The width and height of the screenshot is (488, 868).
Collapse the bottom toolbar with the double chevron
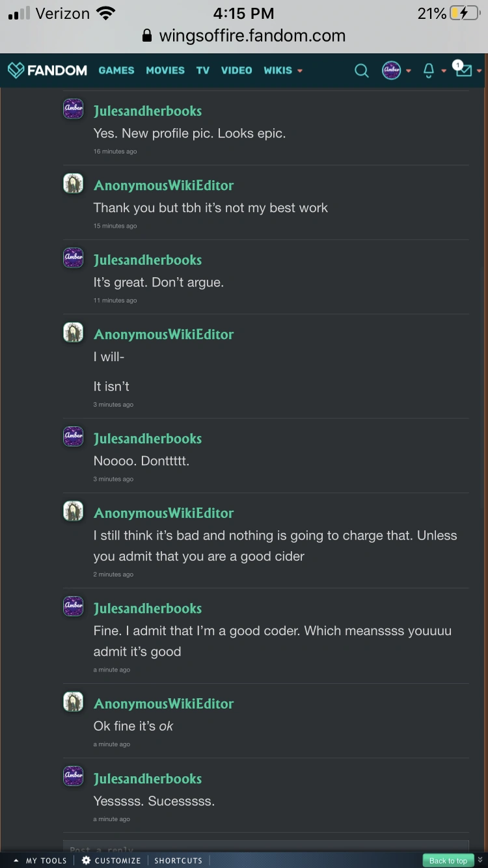click(x=480, y=860)
